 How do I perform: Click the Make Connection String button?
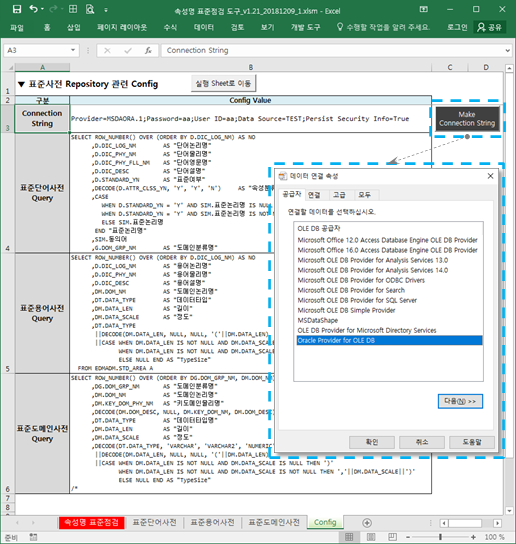point(467,119)
